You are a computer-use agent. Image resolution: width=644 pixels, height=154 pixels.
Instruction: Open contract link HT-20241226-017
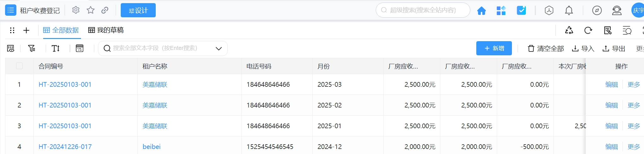click(x=65, y=146)
